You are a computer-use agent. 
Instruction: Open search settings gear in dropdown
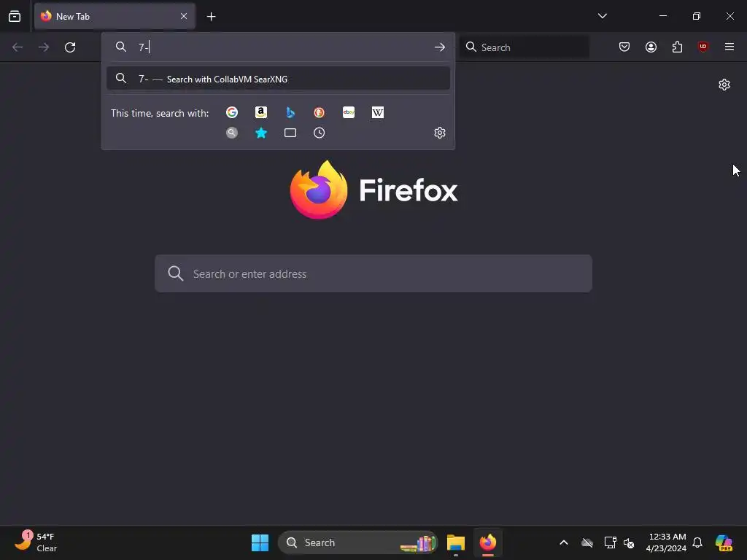[x=440, y=133]
